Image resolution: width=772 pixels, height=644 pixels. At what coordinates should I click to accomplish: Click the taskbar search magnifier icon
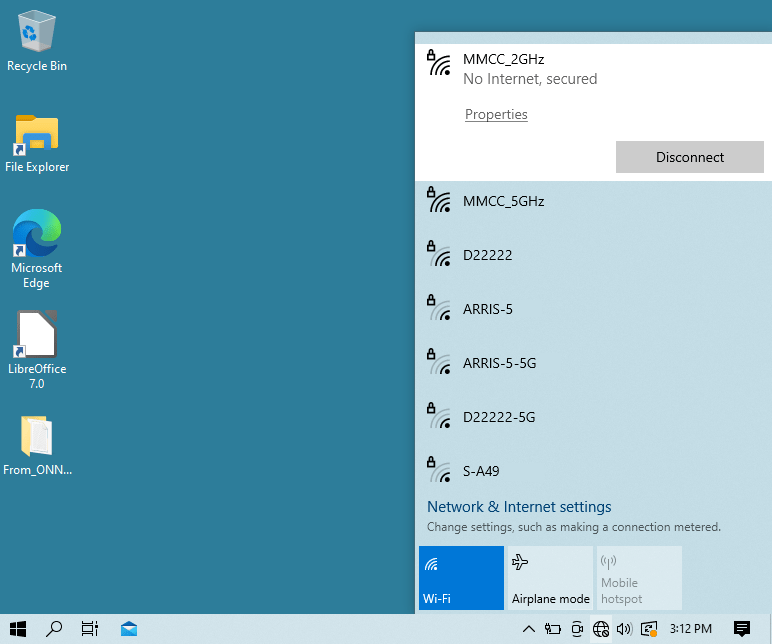click(x=54, y=628)
